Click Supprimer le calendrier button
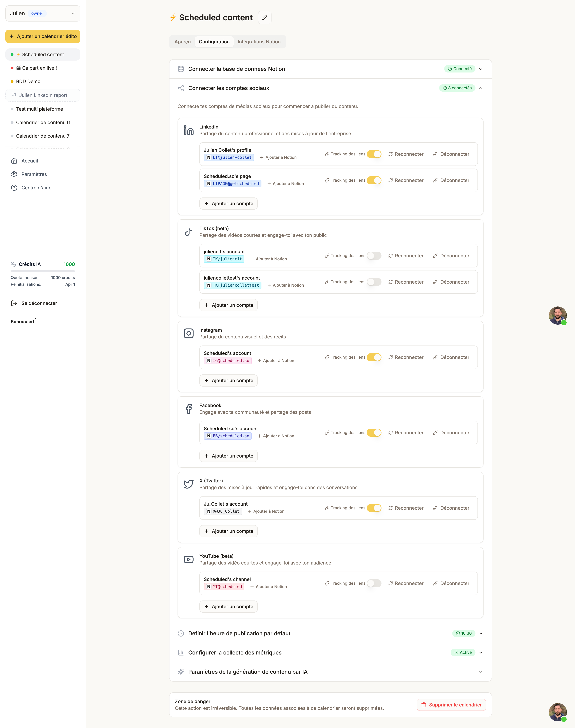This screenshot has width=575, height=728. 451,705
